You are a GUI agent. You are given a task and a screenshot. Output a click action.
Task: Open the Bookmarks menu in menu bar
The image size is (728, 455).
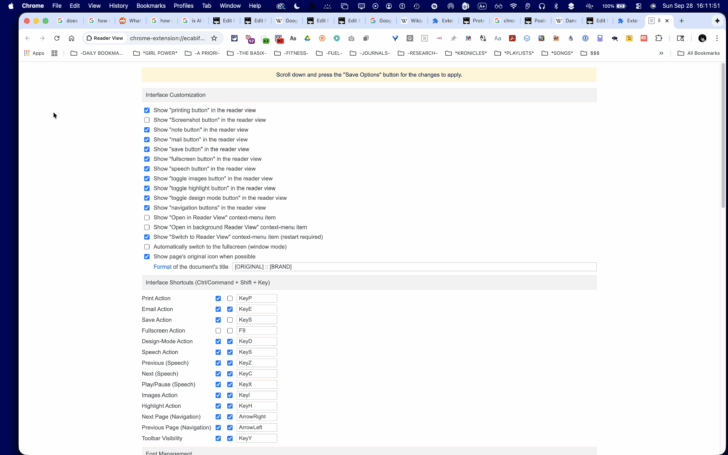(x=151, y=6)
